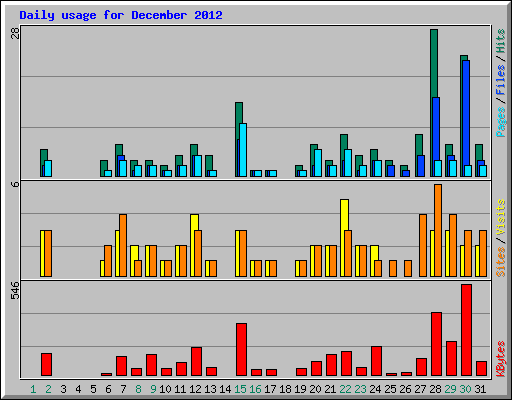The width and height of the screenshot is (512, 400).
Task: Select the red KBytes bar for day 24
Action: point(376,361)
